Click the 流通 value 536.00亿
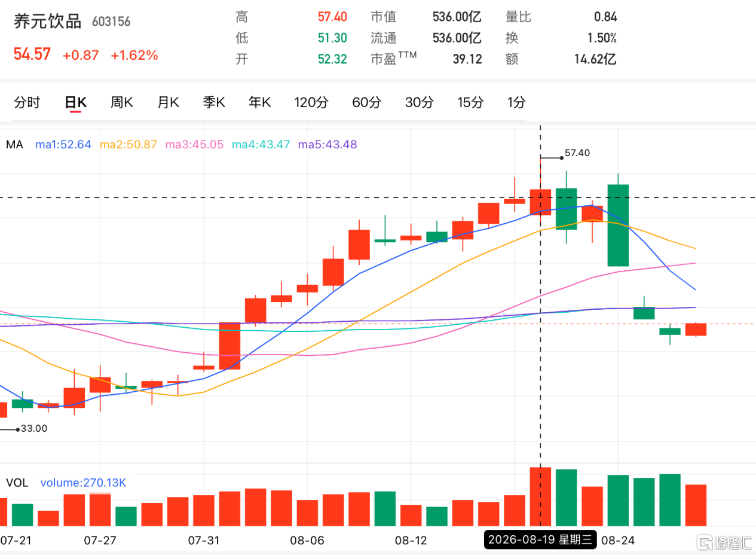Image resolution: width=756 pixels, height=555 pixels. pyautogui.click(x=457, y=38)
